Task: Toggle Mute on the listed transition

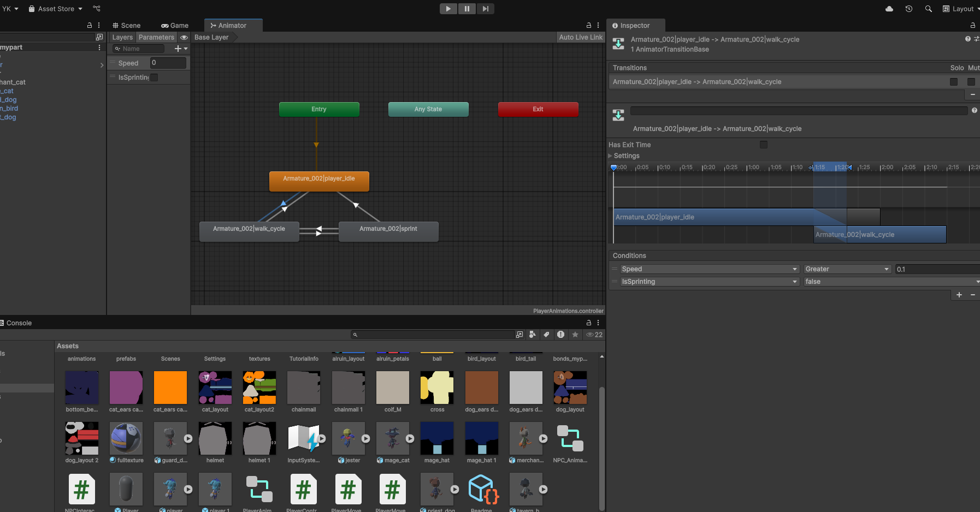Action: click(972, 81)
